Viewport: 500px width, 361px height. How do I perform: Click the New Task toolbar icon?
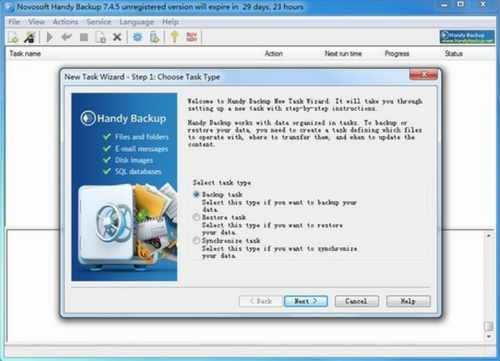13,37
